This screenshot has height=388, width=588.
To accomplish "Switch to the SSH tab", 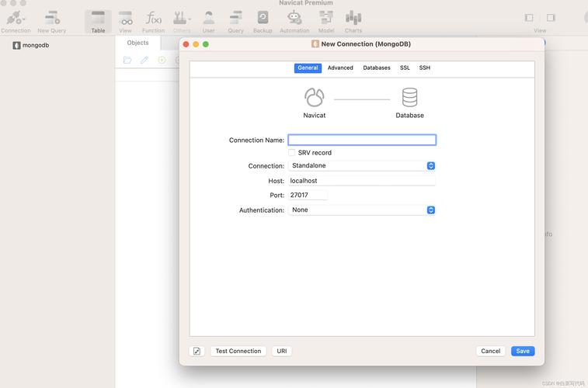I will tap(425, 68).
